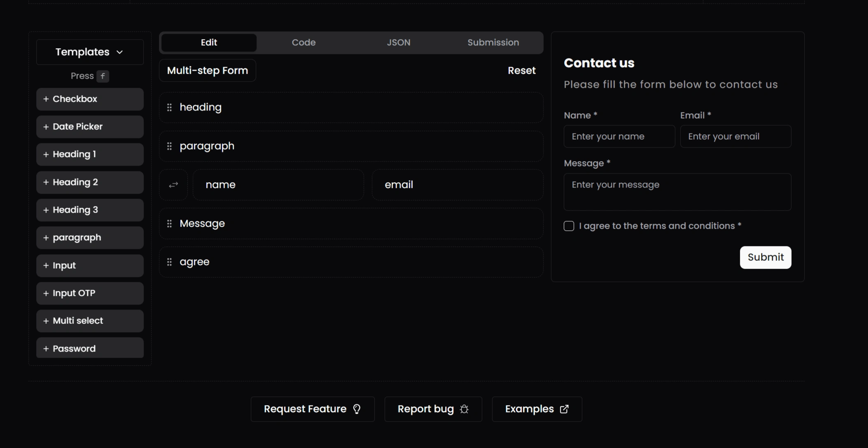Toggle the Multi-step Form option

(x=208, y=70)
